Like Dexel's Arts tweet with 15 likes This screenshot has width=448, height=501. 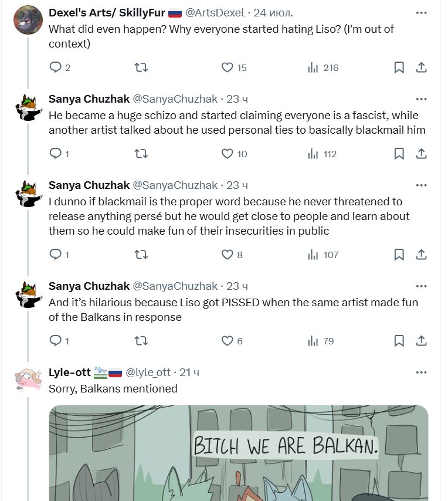(228, 67)
